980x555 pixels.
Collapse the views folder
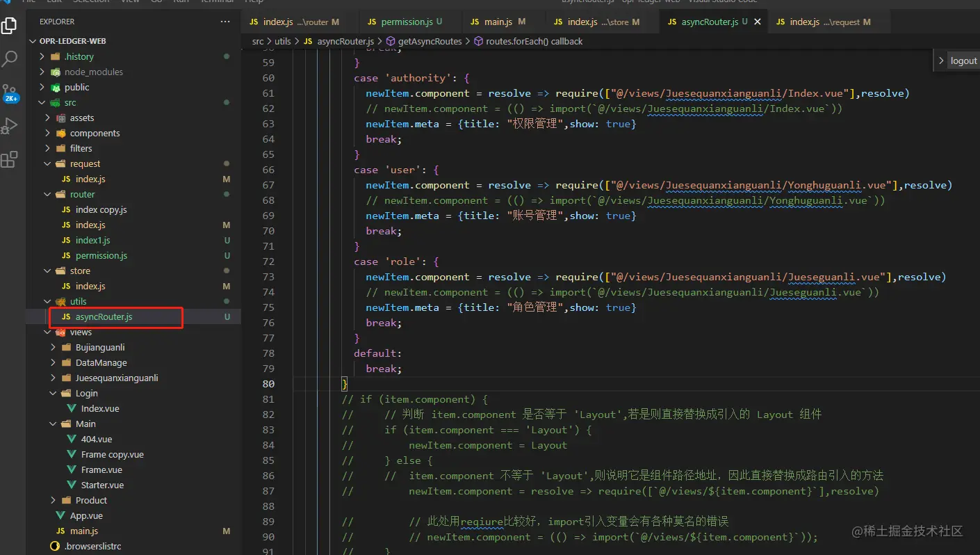(48, 332)
